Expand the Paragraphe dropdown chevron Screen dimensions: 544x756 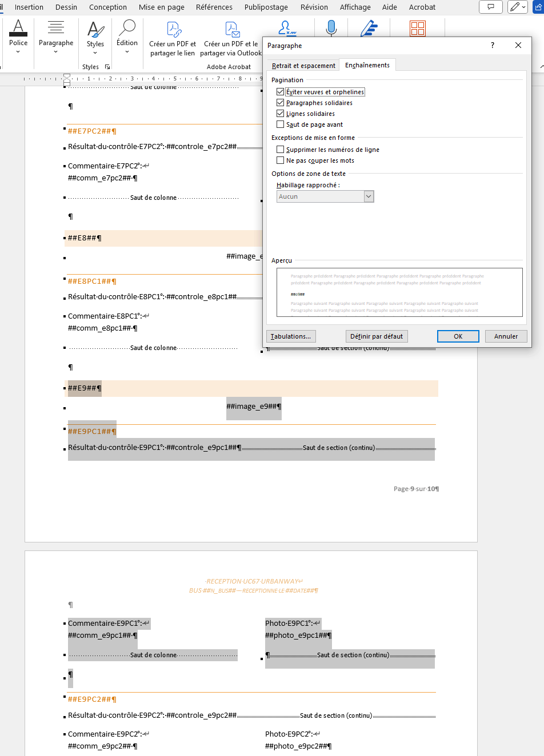(x=56, y=52)
